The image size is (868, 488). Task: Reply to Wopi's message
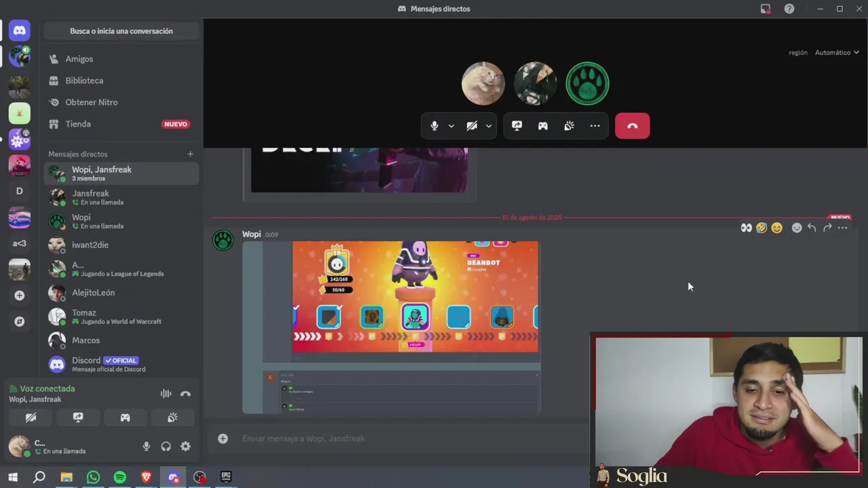click(x=812, y=228)
